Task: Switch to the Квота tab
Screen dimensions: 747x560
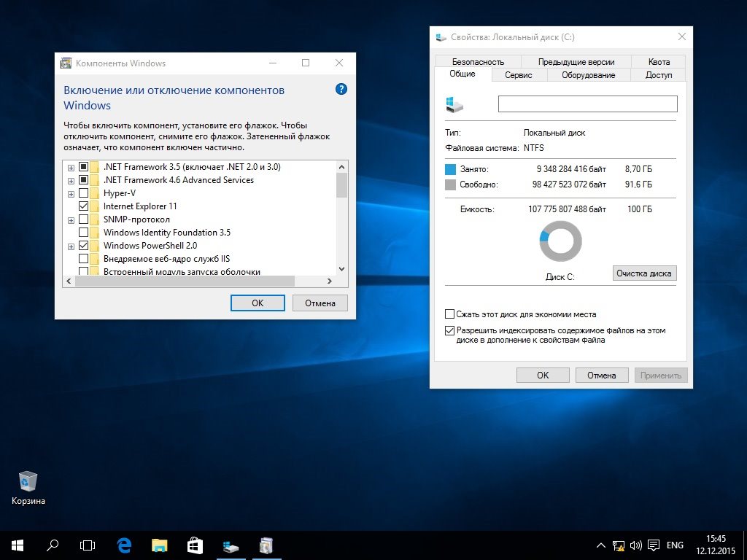Action: (x=659, y=62)
